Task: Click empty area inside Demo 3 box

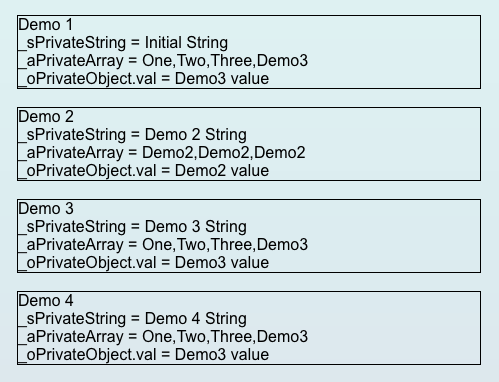Action: (x=393, y=236)
